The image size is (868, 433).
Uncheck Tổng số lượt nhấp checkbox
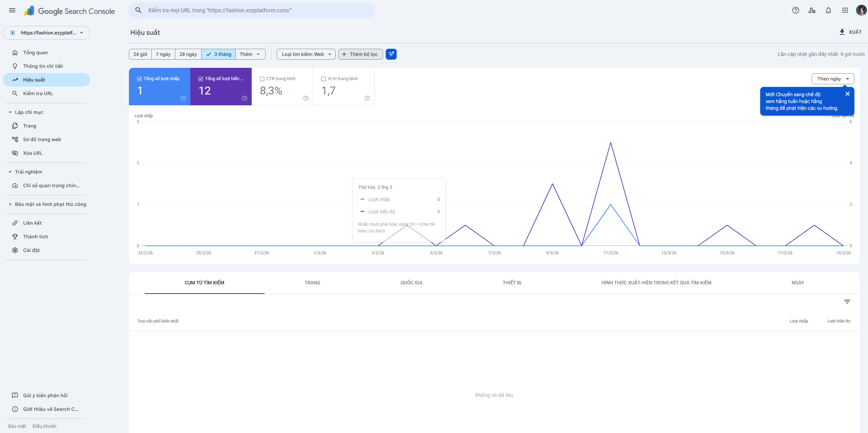pyautogui.click(x=139, y=79)
